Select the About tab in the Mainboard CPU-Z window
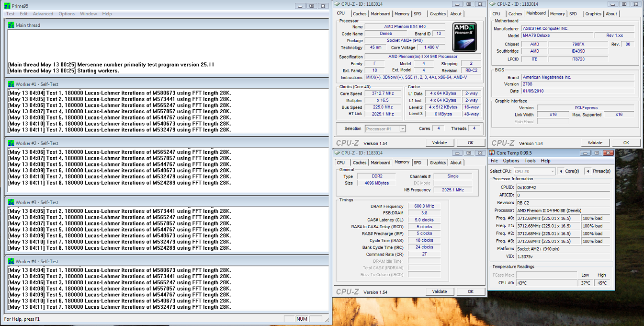Viewport: 644px width, 326px height. point(611,14)
